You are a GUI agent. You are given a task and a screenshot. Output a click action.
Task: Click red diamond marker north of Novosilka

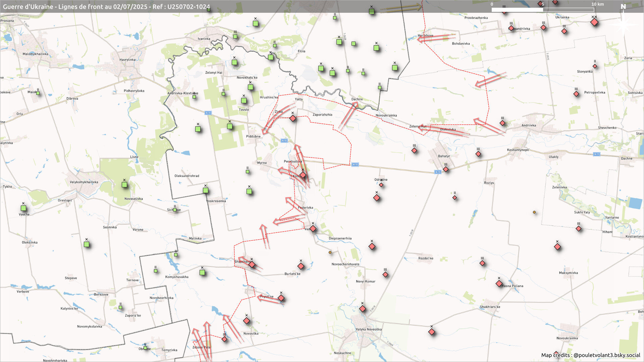coord(247,321)
